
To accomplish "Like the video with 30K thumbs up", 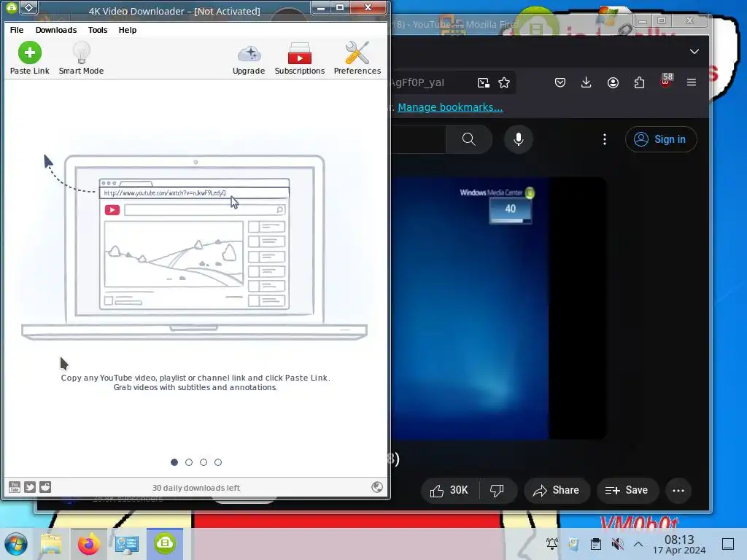I will (x=449, y=491).
